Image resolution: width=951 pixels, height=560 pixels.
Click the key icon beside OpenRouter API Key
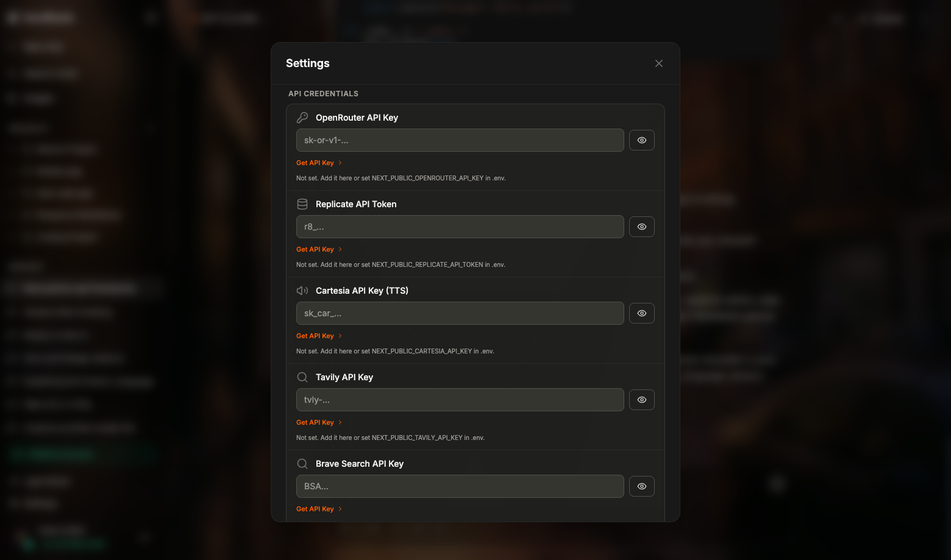pyautogui.click(x=302, y=118)
